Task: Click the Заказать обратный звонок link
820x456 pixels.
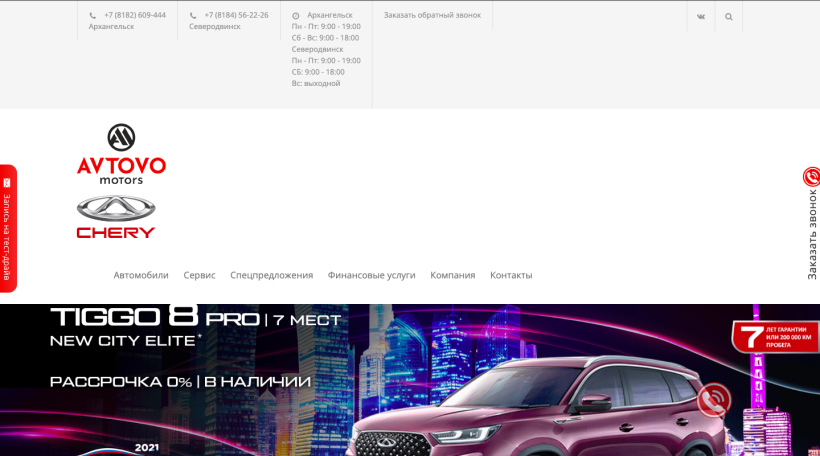Action: (x=432, y=15)
